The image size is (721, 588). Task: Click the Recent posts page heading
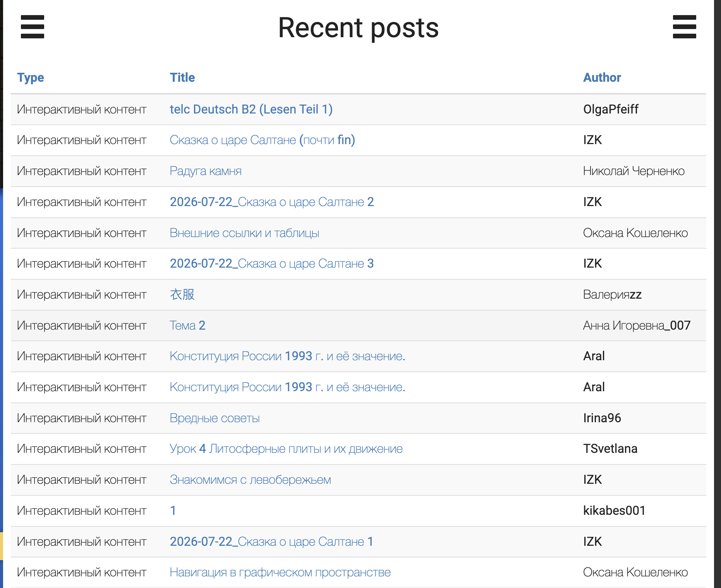coord(359,28)
